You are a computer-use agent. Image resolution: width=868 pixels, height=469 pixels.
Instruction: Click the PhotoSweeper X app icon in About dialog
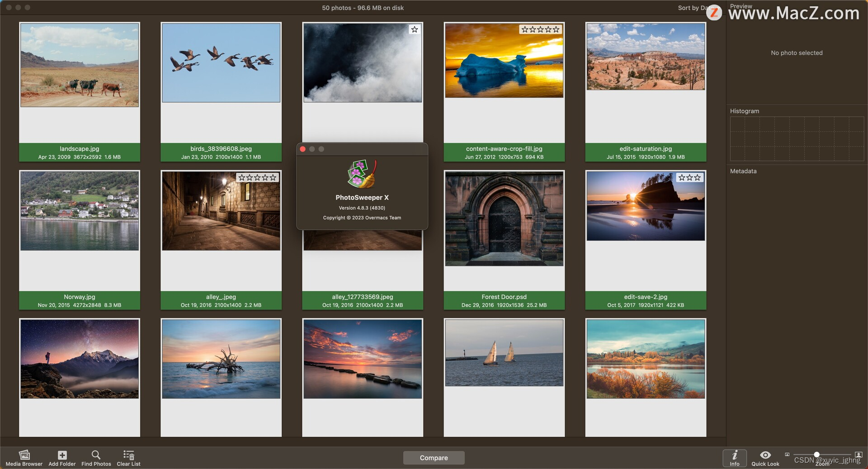(x=362, y=174)
